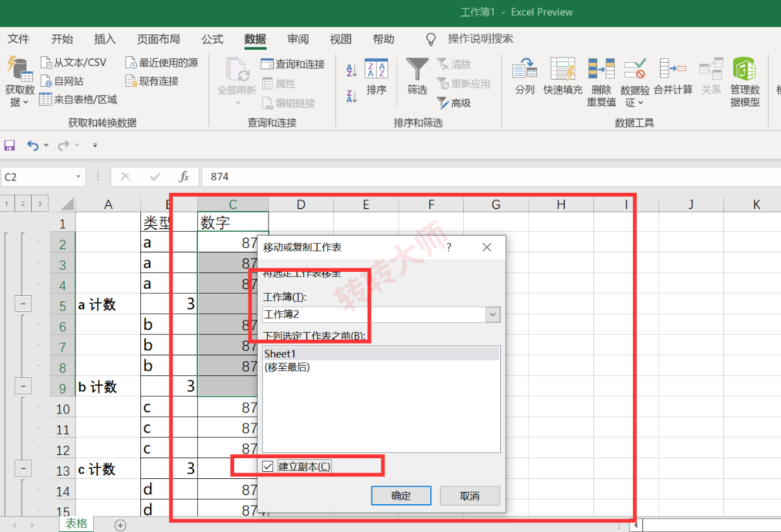The width and height of the screenshot is (781, 532).
Task: Click the horizontal scrollbar left arrow
Action: (637, 525)
